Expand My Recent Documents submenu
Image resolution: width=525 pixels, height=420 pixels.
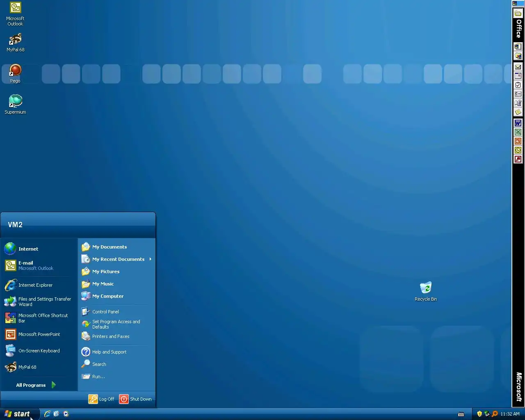117,259
